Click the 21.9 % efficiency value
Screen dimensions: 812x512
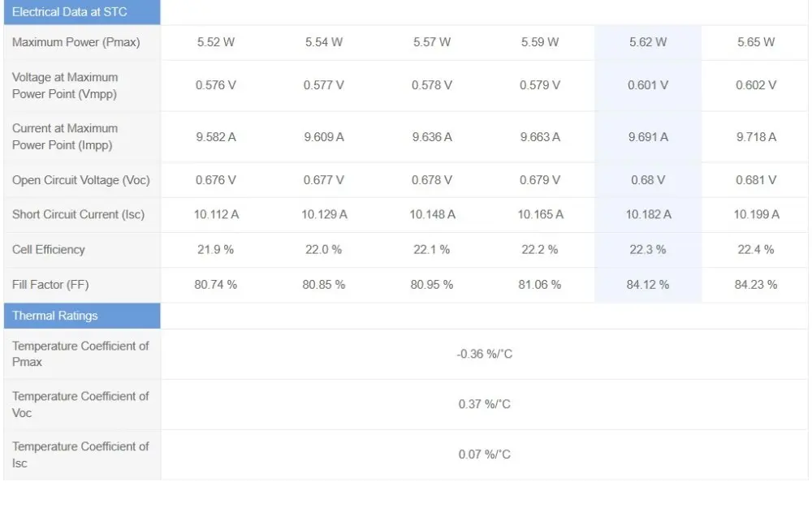[215, 250]
